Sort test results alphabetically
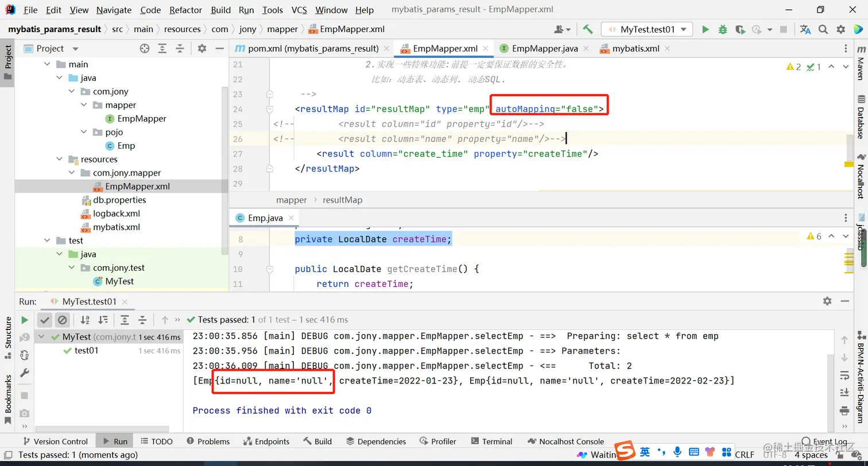Screen dimensions: 868x466 pos(85,320)
